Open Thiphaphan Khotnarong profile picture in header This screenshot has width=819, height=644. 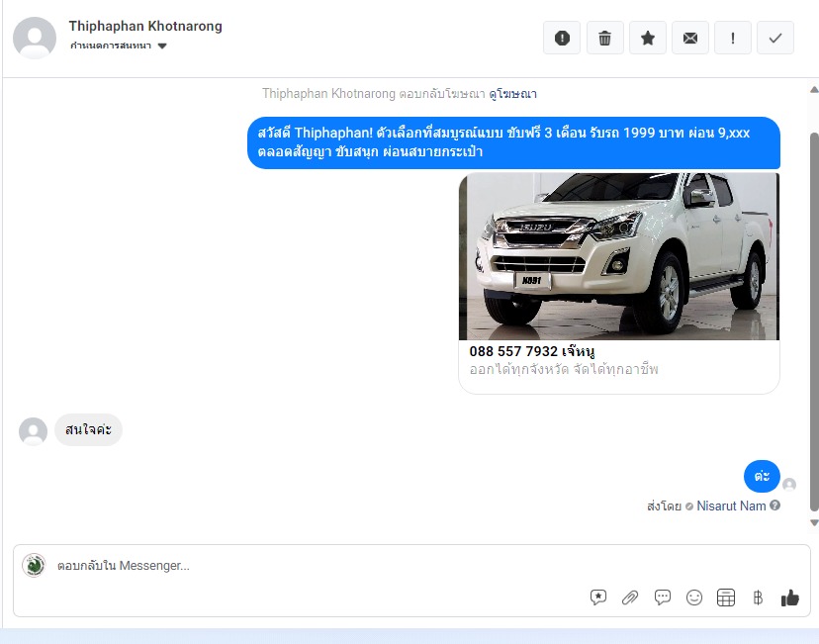tap(35, 38)
